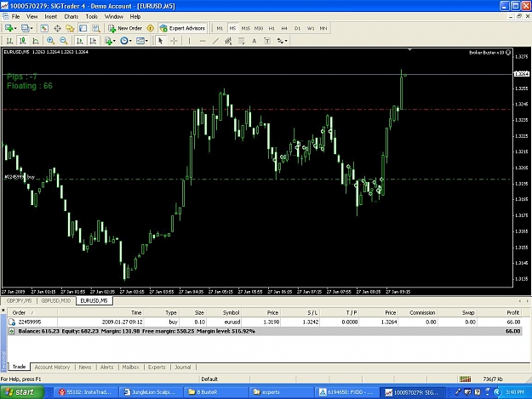
Task: Zoom out on the chart
Action: pos(64,41)
